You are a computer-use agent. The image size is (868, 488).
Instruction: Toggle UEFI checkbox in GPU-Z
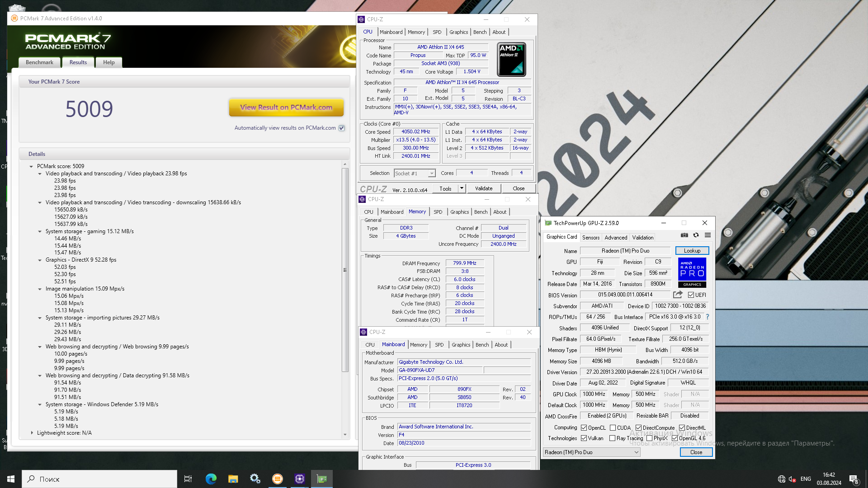(x=691, y=295)
